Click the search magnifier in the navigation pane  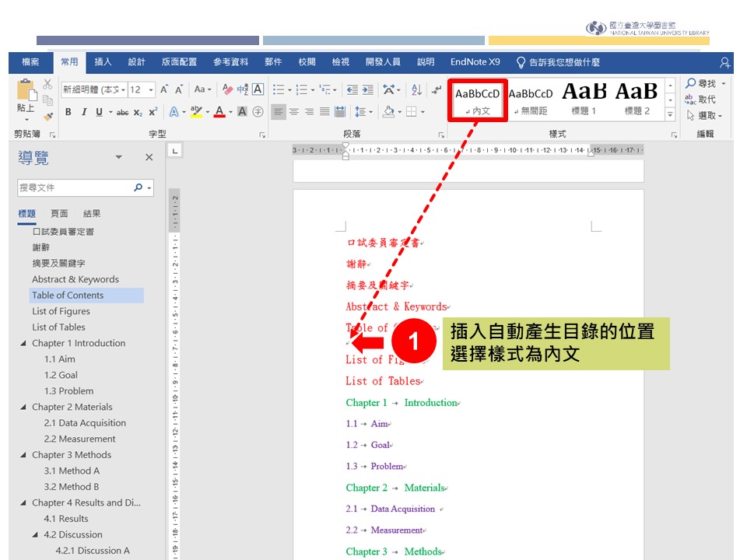[x=139, y=187]
